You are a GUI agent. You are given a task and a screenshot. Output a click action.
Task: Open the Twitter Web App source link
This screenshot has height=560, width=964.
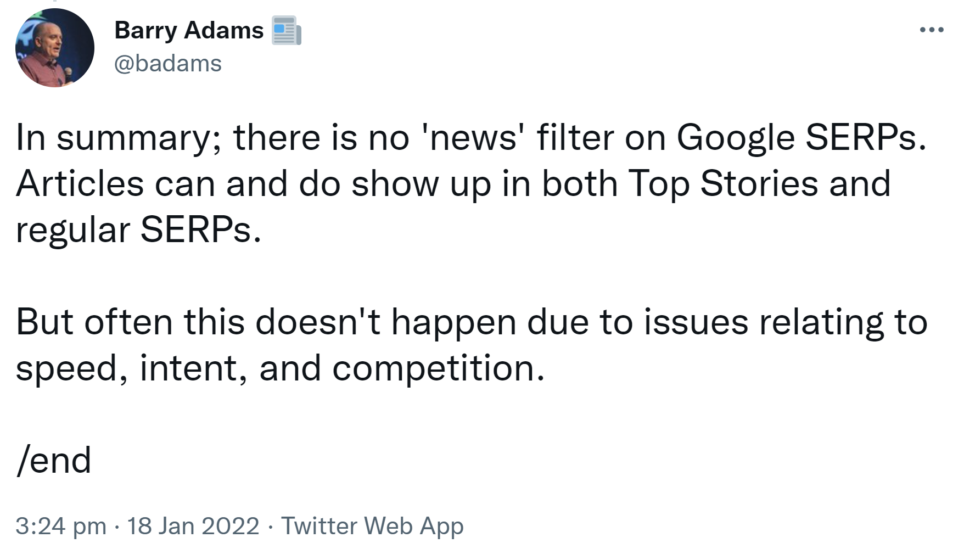tap(372, 526)
